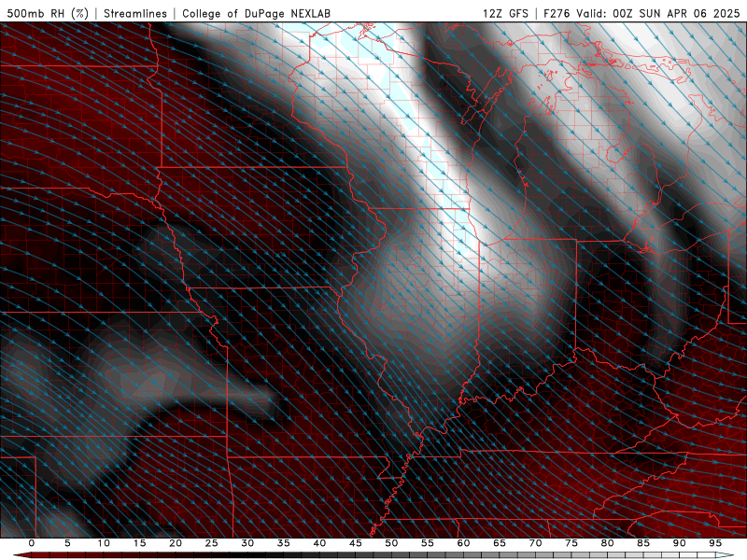Click the "75" color bar label

pyautogui.click(x=571, y=543)
